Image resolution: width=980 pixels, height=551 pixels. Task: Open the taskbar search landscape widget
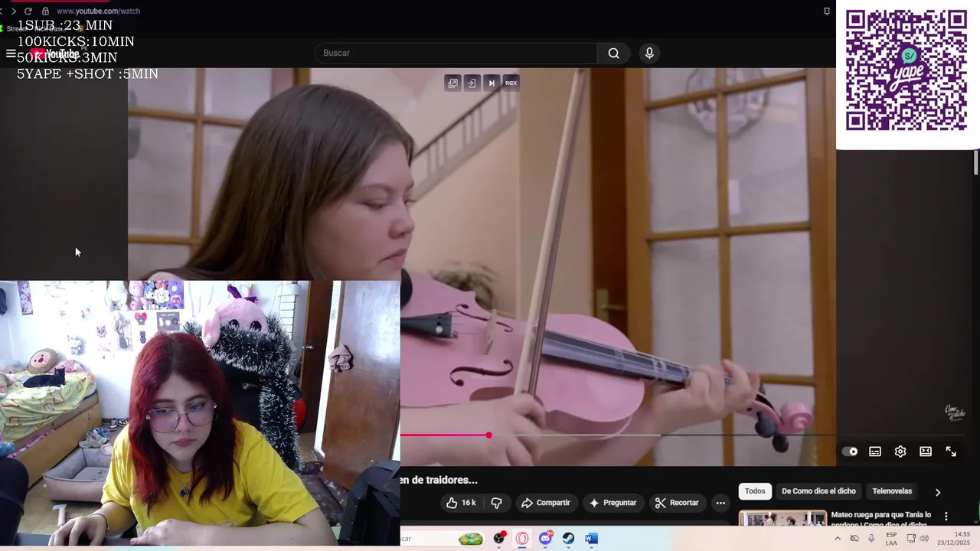click(x=470, y=539)
